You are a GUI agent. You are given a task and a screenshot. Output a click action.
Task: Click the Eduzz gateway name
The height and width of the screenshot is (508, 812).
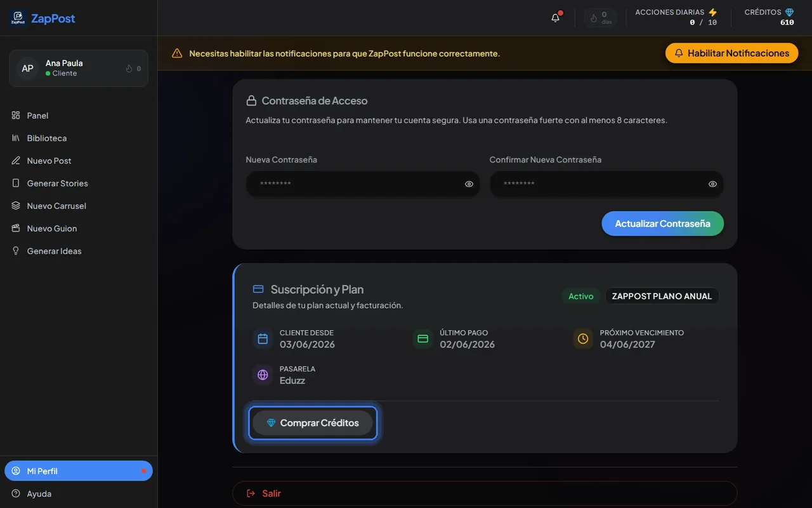292,380
